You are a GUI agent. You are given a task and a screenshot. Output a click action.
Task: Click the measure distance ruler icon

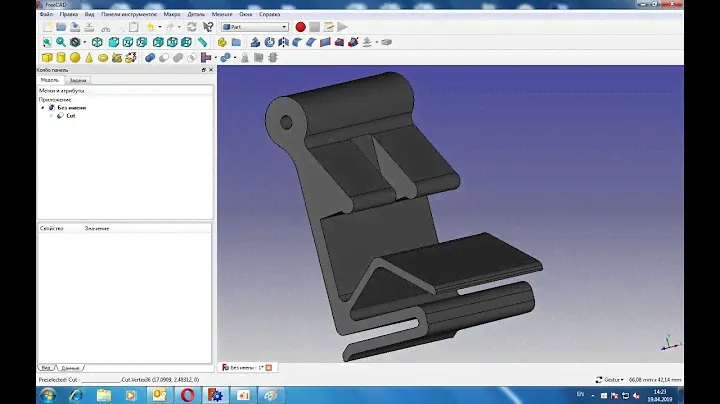[x=202, y=42]
